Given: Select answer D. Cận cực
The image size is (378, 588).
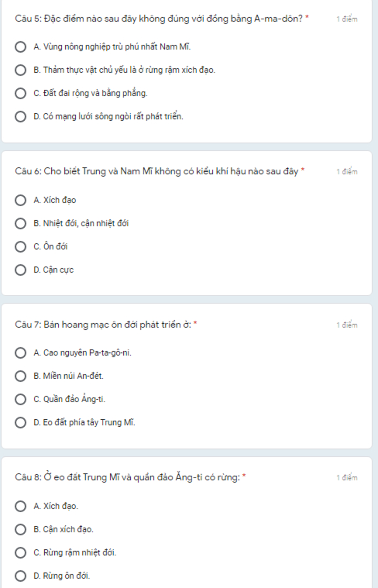Looking at the screenshot, I should tap(20, 270).
